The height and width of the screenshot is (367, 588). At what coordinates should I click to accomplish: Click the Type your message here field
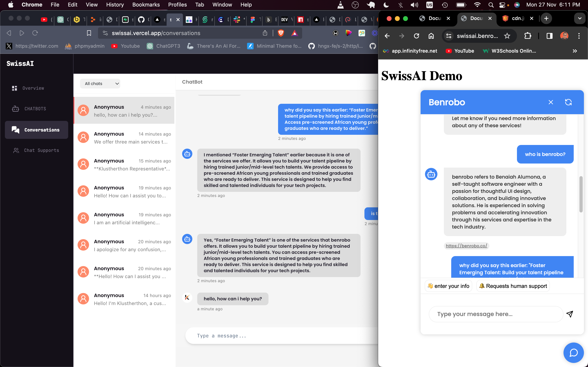tap(496, 314)
